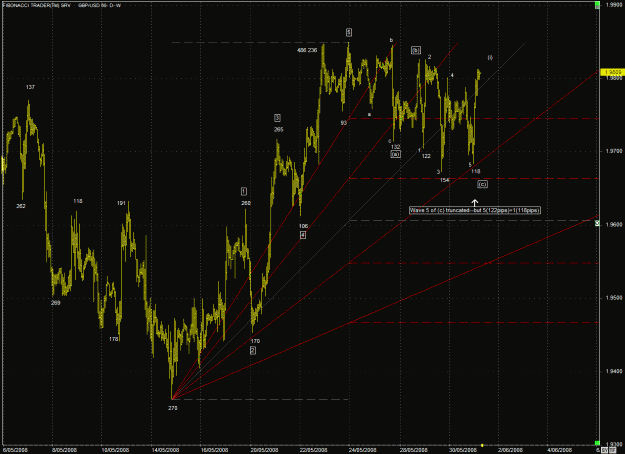Image resolution: width=625 pixels, height=454 pixels.
Task: Select the boxed (c) wave label
Action: (x=482, y=184)
